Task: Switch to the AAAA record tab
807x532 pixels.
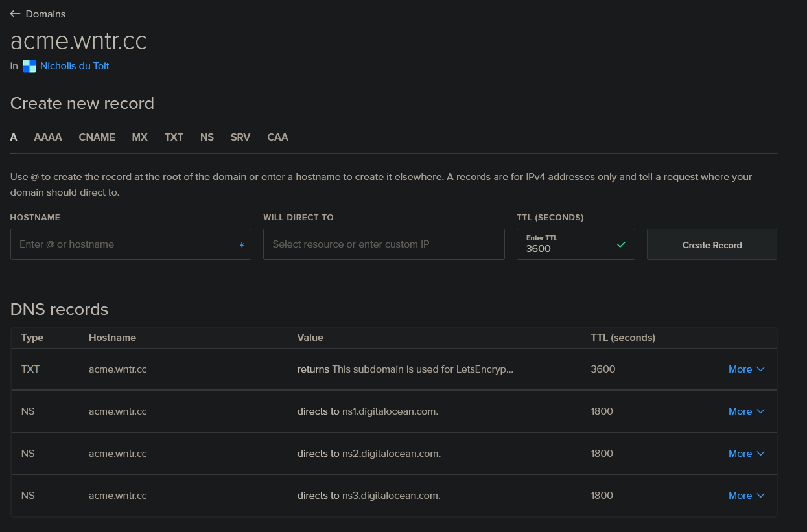Action: point(48,137)
